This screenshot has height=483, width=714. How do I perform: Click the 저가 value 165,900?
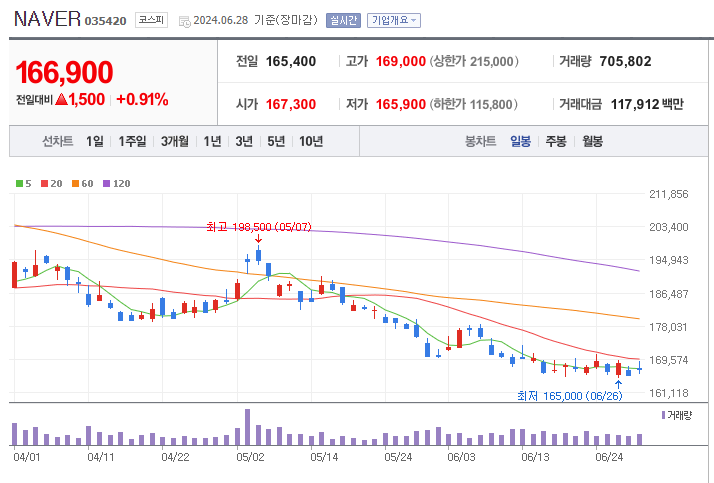(400, 104)
